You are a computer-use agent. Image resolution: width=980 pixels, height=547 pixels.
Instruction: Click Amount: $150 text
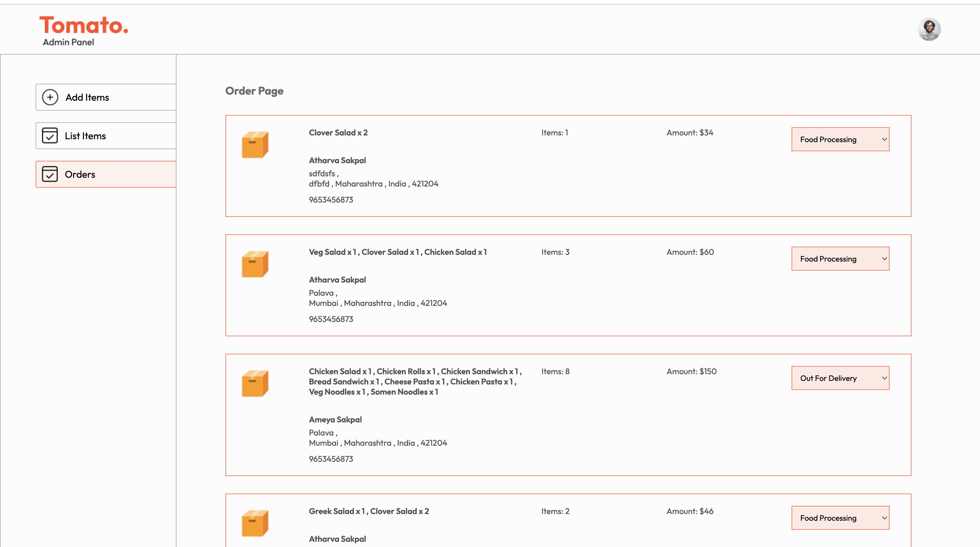[x=691, y=372]
